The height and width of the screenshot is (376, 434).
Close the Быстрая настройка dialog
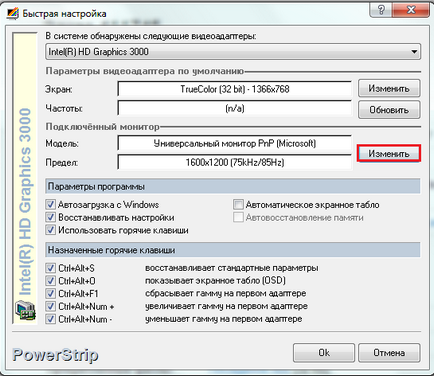411,10
